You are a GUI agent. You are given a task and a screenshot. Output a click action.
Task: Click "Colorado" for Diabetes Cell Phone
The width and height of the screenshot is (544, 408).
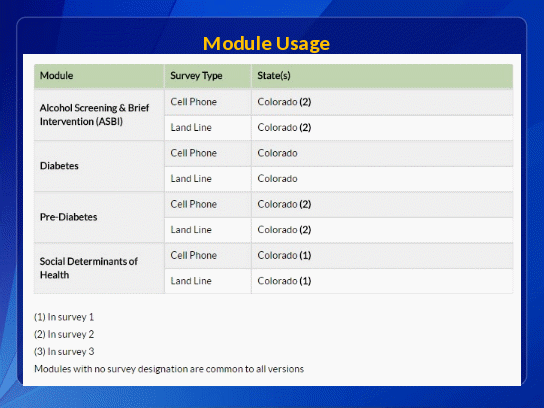point(277,153)
